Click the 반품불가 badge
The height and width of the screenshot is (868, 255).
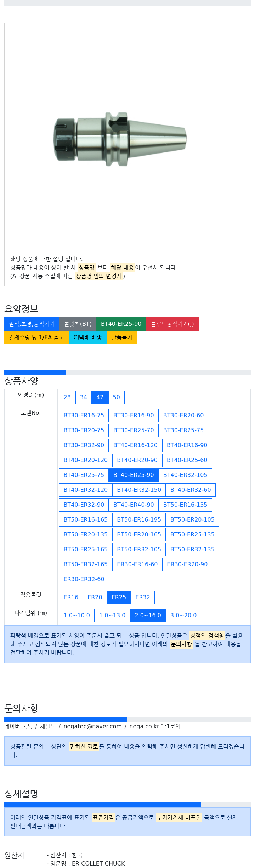(122, 338)
